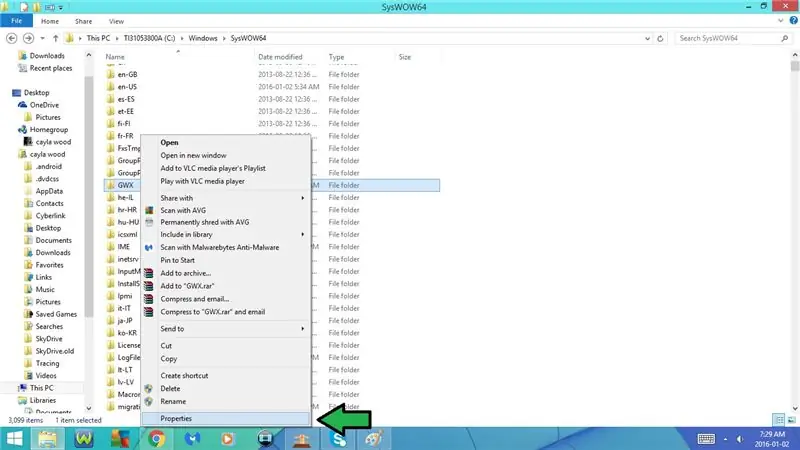
Task: Select Homegroup in the navigation pane
Action: coord(48,130)
